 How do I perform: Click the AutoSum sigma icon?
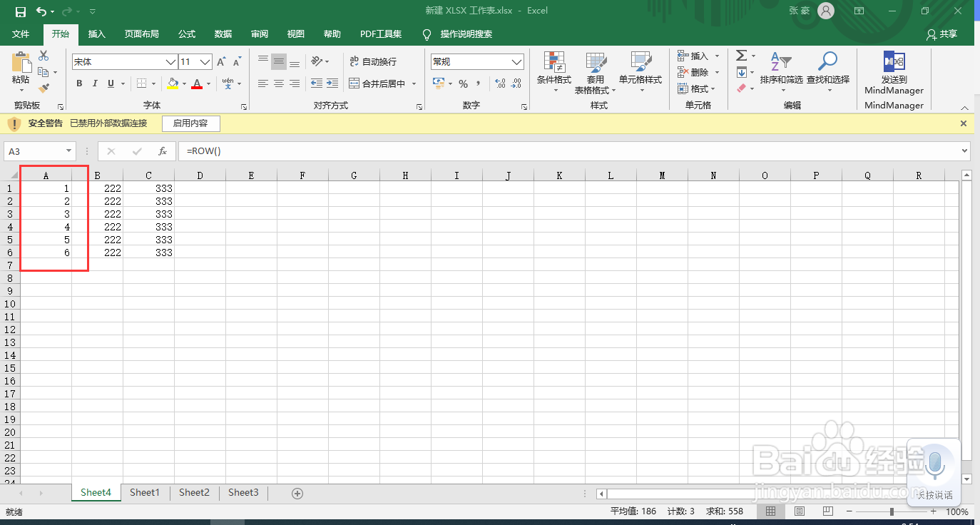(x=741, y=56)
